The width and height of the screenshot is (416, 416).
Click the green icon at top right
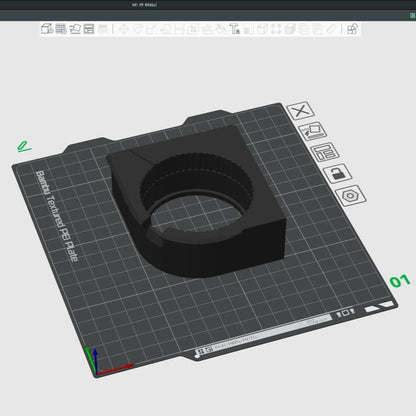pyautogui.click(x=413, y=15)
